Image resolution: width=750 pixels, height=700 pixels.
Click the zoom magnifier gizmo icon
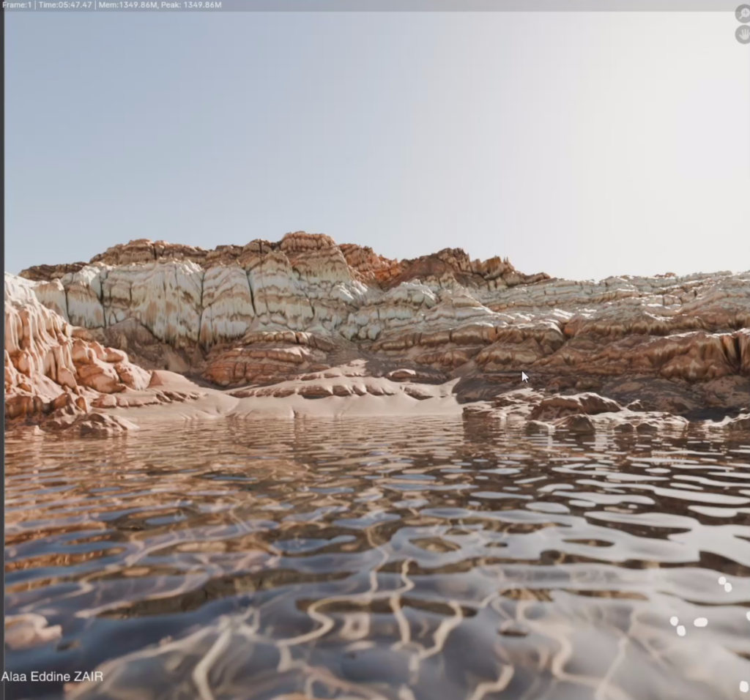tap(743, 14)
